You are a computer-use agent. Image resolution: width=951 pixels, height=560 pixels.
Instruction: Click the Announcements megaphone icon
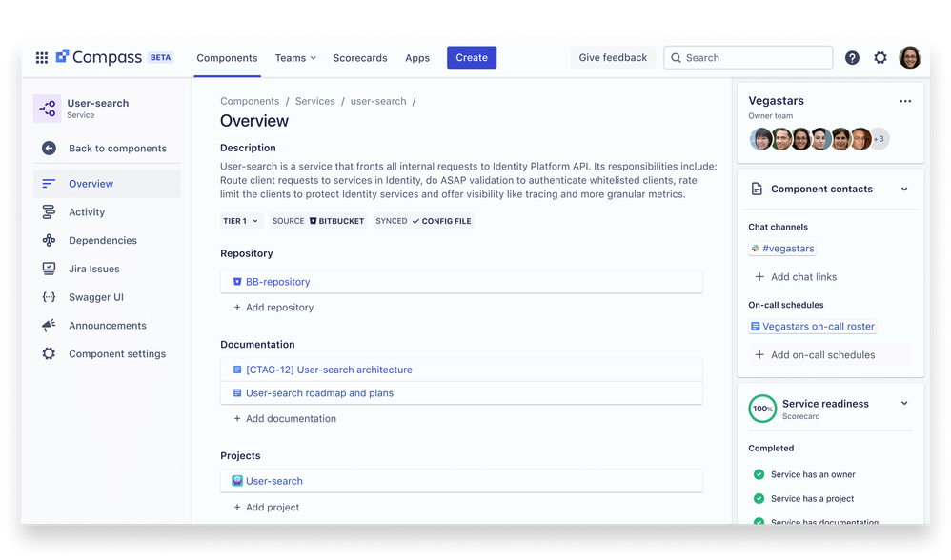[50, 326]
